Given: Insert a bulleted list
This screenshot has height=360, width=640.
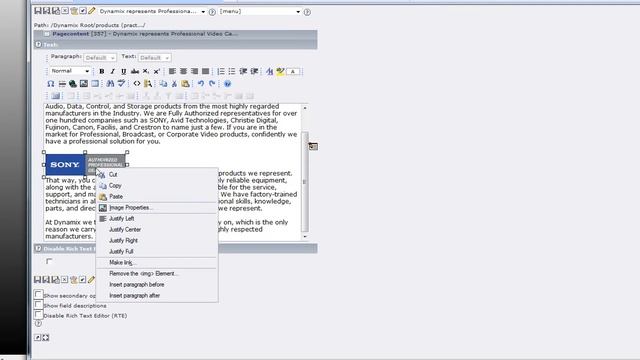Looking at the screenshot, I should pos(232,71).
